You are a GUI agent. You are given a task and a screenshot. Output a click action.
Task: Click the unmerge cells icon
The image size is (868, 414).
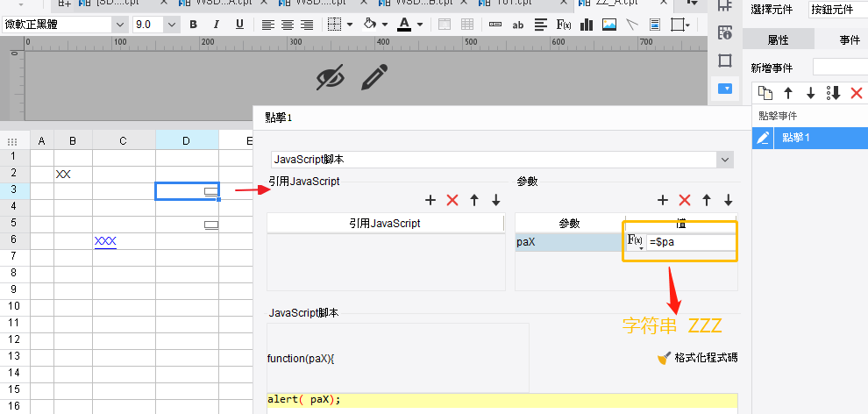pos(467,25)
